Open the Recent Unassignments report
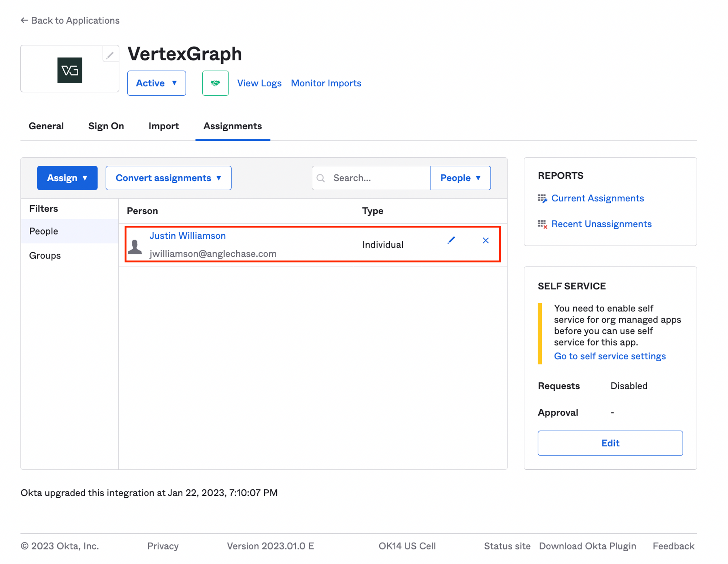 [601, 224]
